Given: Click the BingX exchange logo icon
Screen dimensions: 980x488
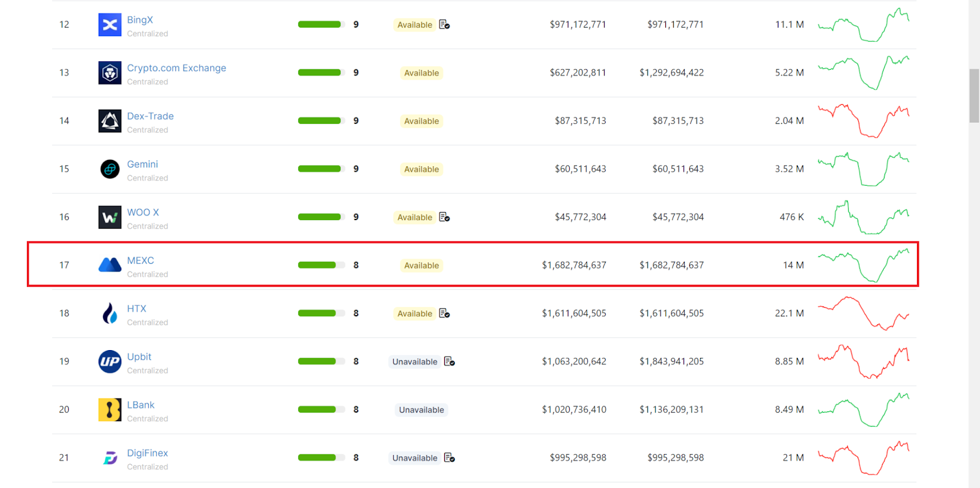Looking at the screenshot, I should tap(110, 25).
